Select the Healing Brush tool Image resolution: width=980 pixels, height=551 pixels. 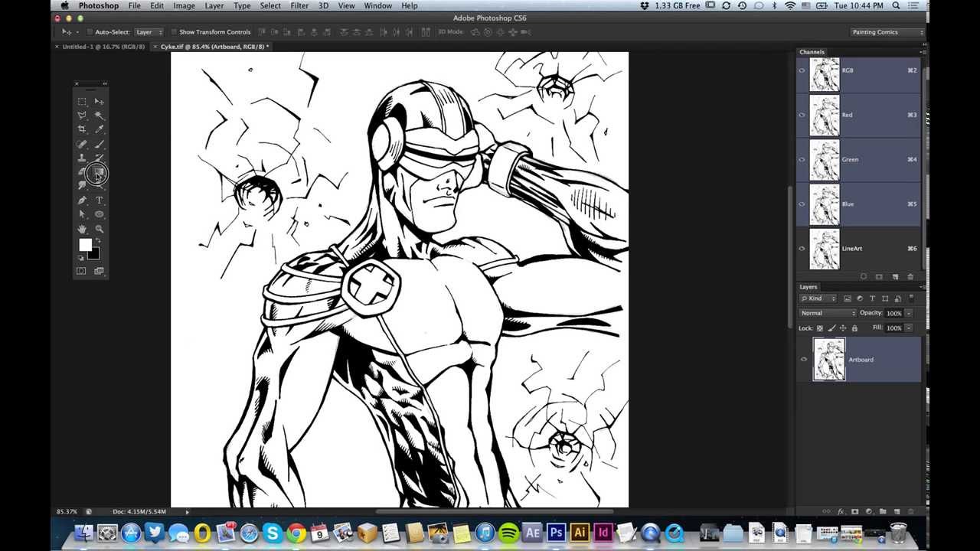[x=82, y=144]
